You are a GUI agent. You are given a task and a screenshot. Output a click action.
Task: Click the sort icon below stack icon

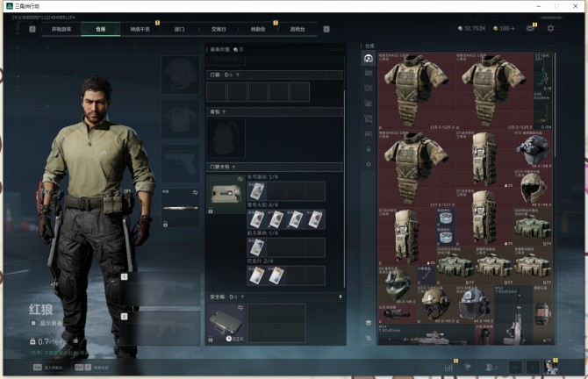click(369, 338)
